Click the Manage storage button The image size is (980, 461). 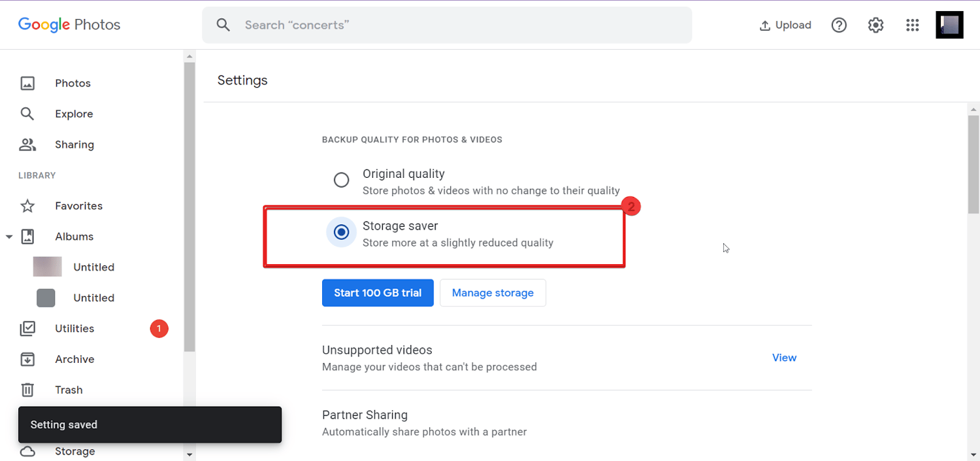(493, 293)
